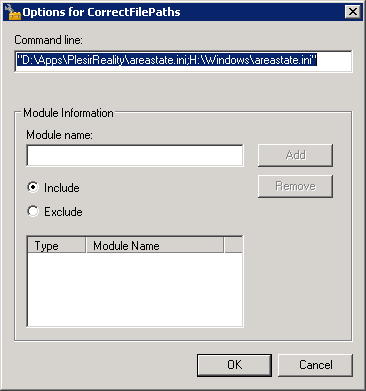Dismiss the dialog with Cancel

(x=315, y=365)
